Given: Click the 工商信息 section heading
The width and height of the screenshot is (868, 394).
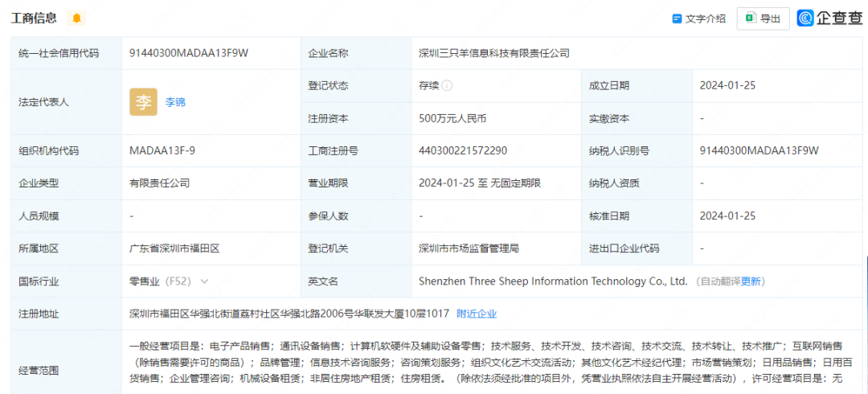Looking at the screenshot, I should coord(34,18).
